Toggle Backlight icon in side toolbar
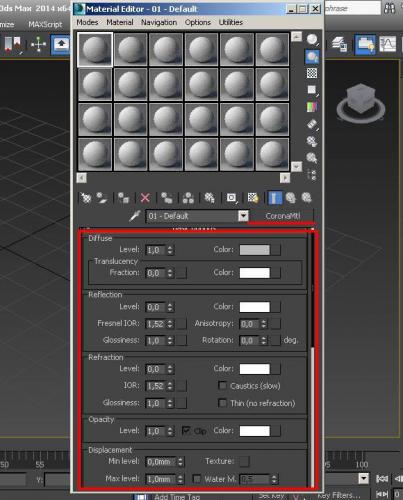The image size is (403, 500). [312, 57]
